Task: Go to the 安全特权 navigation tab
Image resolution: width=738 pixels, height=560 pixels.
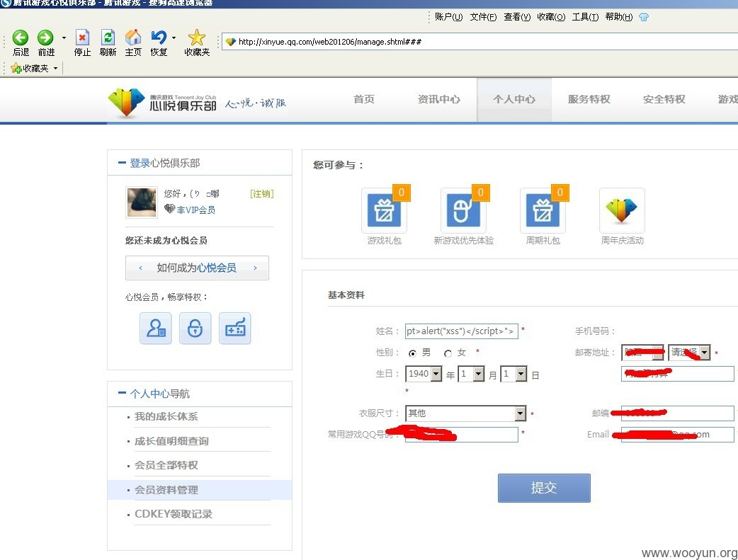Action: coord(664,99)
